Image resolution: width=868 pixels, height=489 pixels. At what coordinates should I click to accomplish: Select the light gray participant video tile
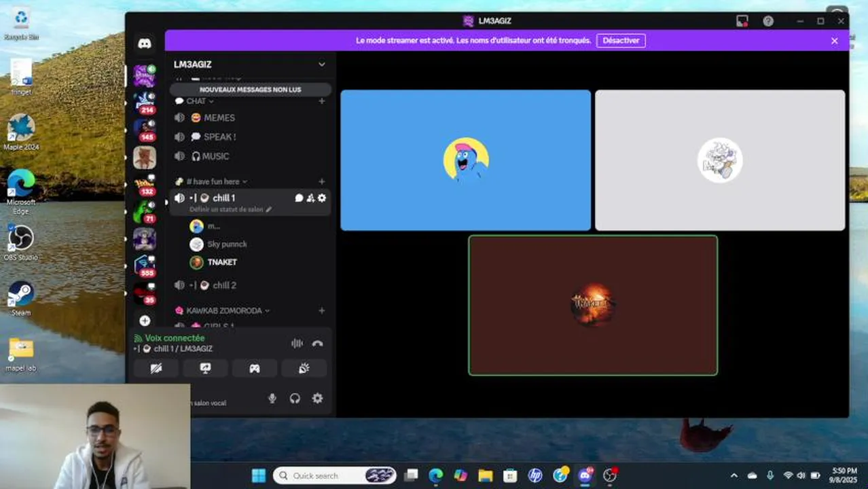[720, 160]
